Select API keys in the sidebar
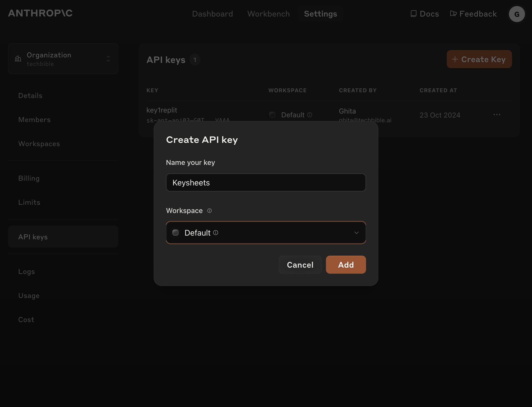The image size is (532, 407). pos(63,237)
